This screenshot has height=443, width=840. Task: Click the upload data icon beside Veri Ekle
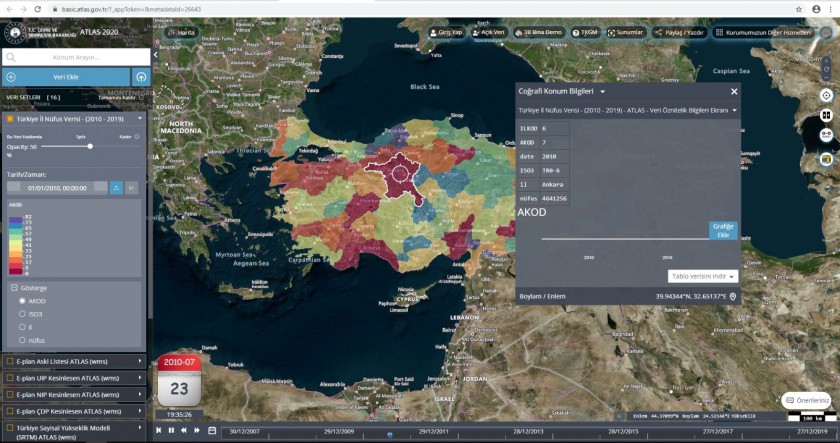[x=141, y=77]
